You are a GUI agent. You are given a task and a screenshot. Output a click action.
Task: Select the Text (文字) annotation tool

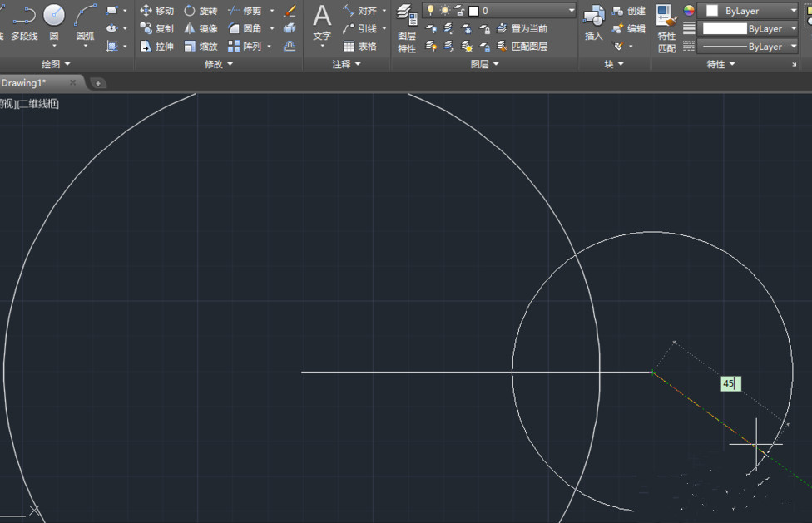(x=322, y=22)
